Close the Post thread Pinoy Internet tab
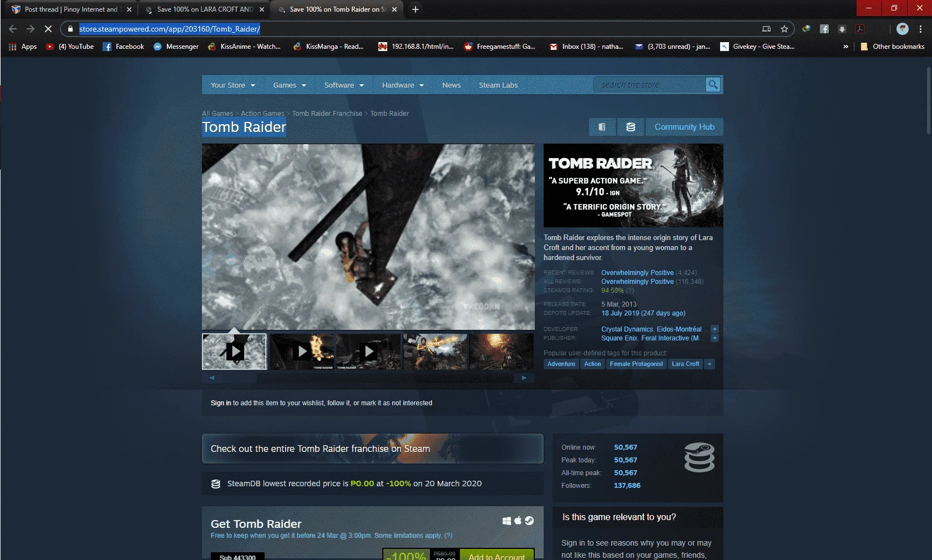This screenshot has width=932, height=560. click(x=129, y=9)
